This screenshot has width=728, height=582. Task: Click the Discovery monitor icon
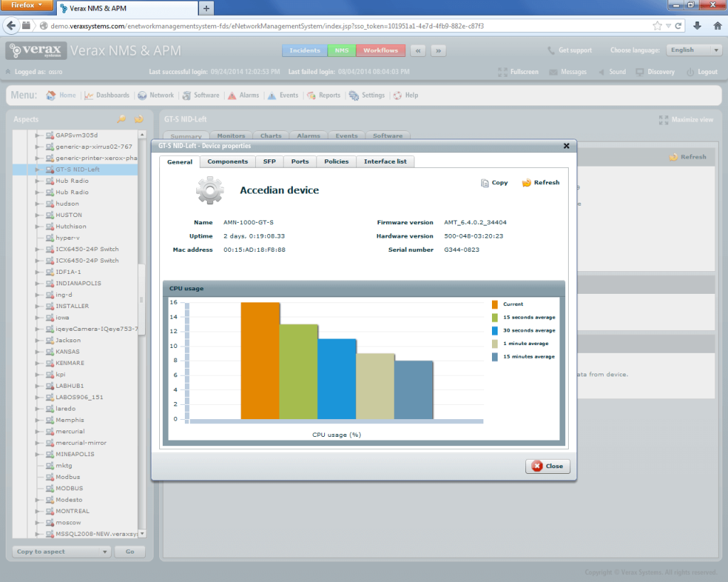640,72
